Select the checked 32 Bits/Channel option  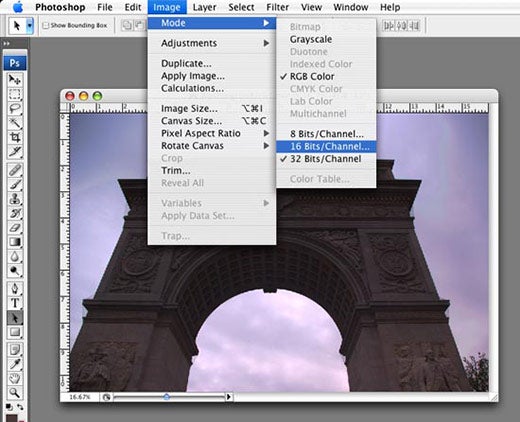(x=326, y=159)
